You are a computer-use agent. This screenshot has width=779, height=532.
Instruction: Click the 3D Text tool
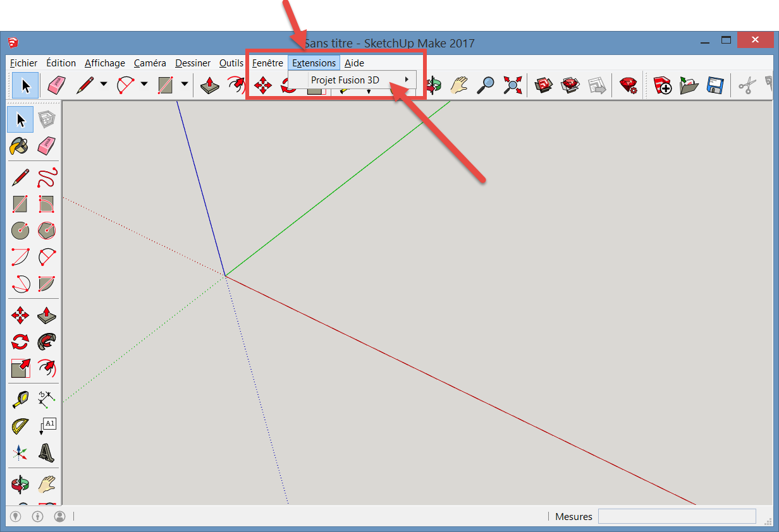point(47,452)
